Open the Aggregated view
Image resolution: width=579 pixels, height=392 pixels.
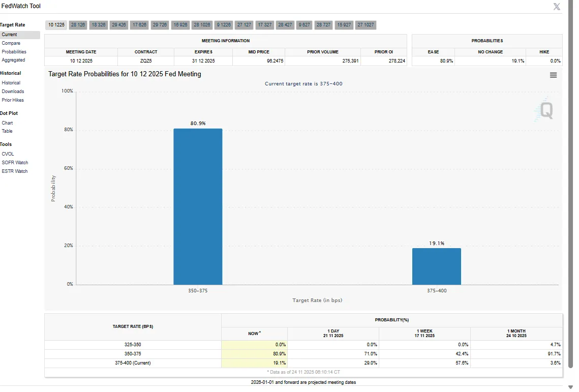(x=13, y=60)
